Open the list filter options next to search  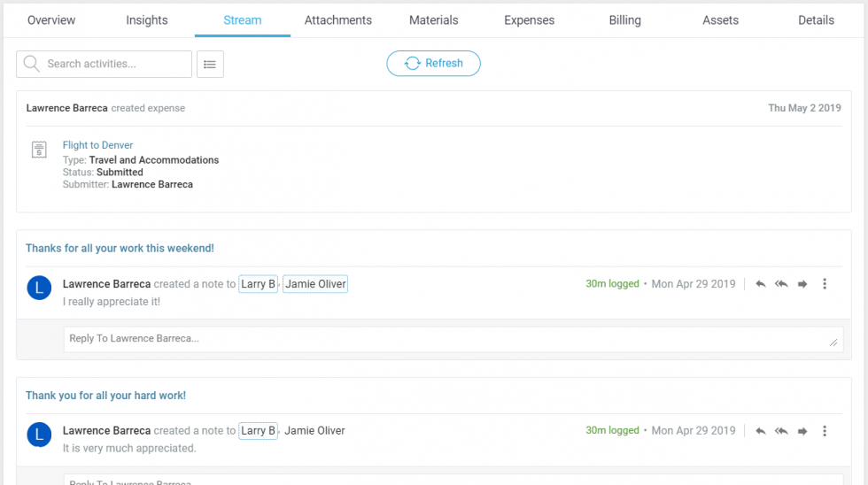point(210,64)
